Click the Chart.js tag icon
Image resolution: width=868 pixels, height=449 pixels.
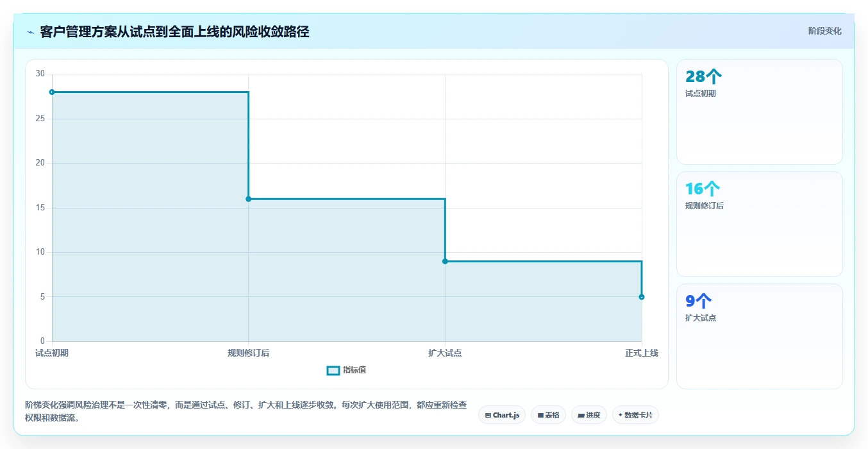[488, 416]
